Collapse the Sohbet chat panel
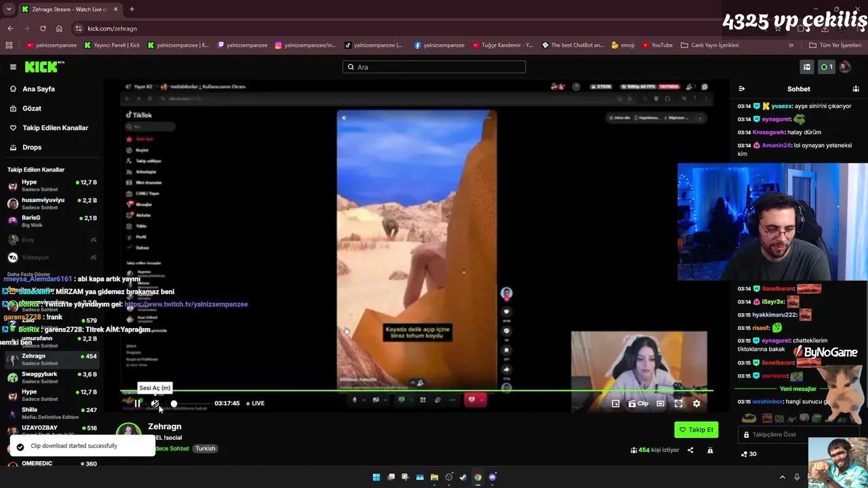Image resolution: width=868 pixels, height=488 pixels. click(742, 89)
